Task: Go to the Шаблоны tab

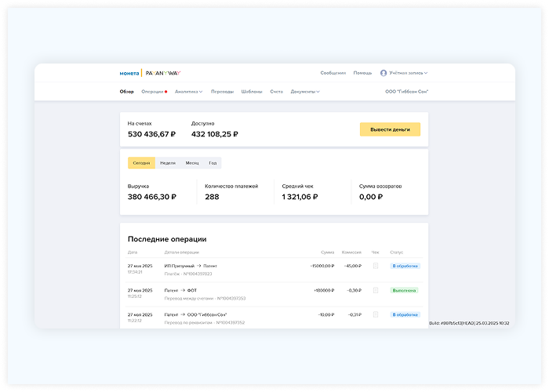Action: (x=252, y=92)
